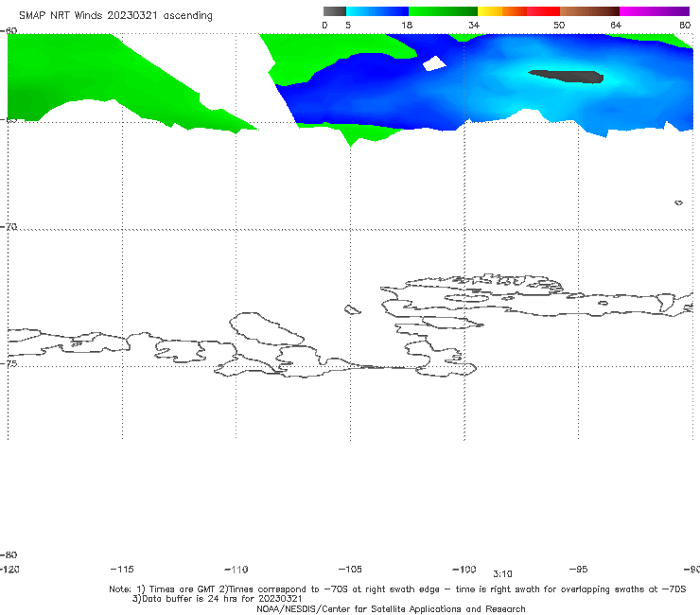The width and height of the screenshot is (700, 615).
Task: Click the title 'SMAP NRT Winds 20230321 ascending'
Action: 115,16
